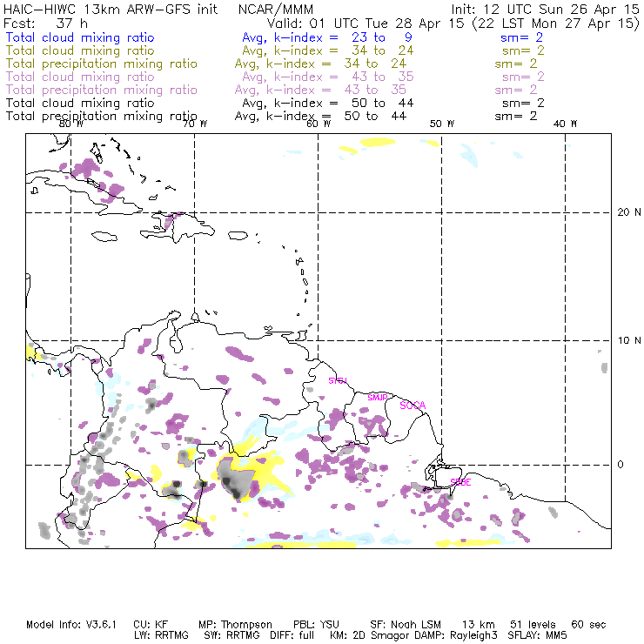Click the 'DIFF: full' text
Image resolution: width=644 pixels, height=644 pixels.
point(292,635)
